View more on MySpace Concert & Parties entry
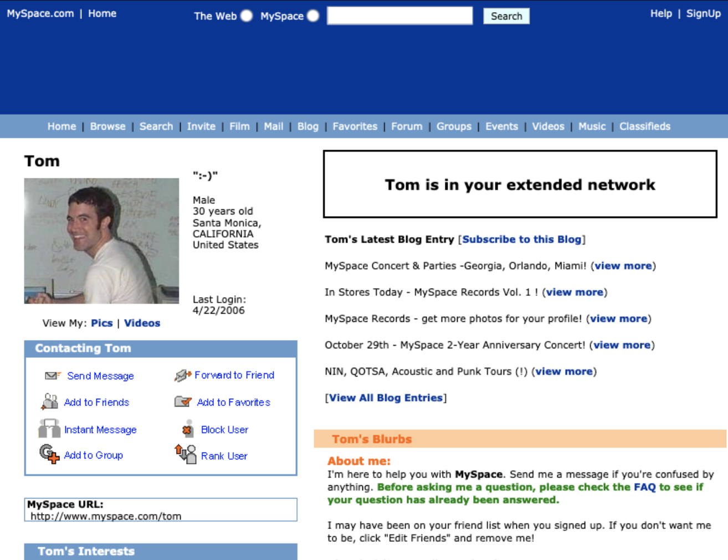This screenshot has width=728, height=560. pos(623,266)
